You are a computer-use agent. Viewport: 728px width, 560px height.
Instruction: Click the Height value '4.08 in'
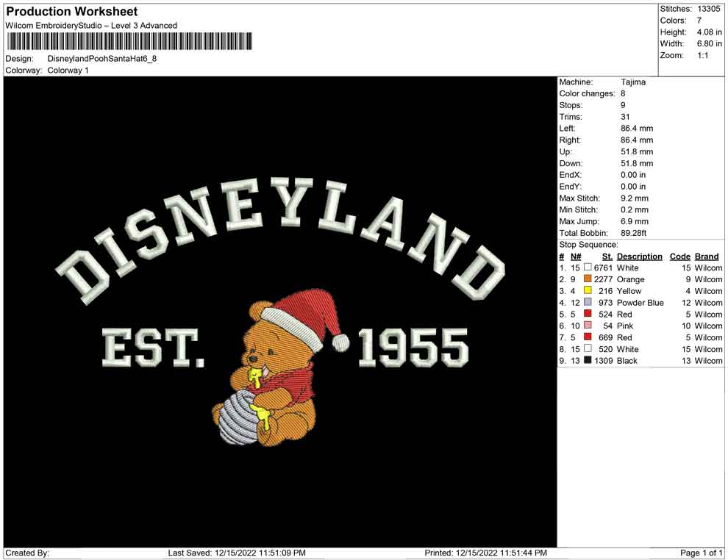709,32
